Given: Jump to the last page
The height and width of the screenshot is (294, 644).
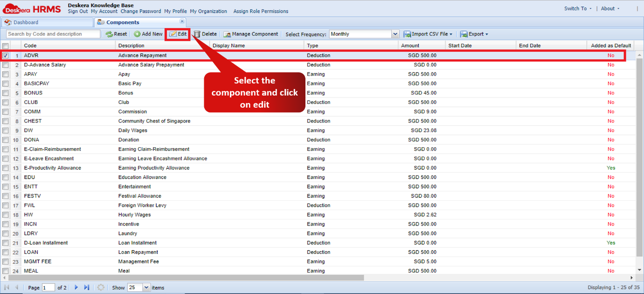Looking at the screenshot, I should (87, 287).
